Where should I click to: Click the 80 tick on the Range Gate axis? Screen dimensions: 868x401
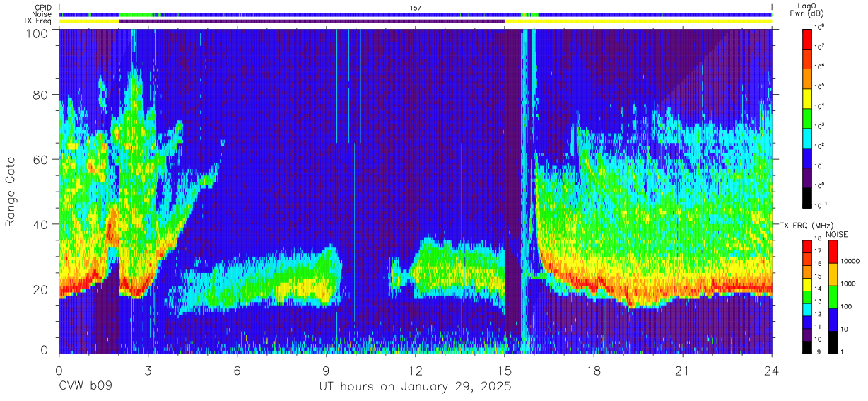coord(42,94)
